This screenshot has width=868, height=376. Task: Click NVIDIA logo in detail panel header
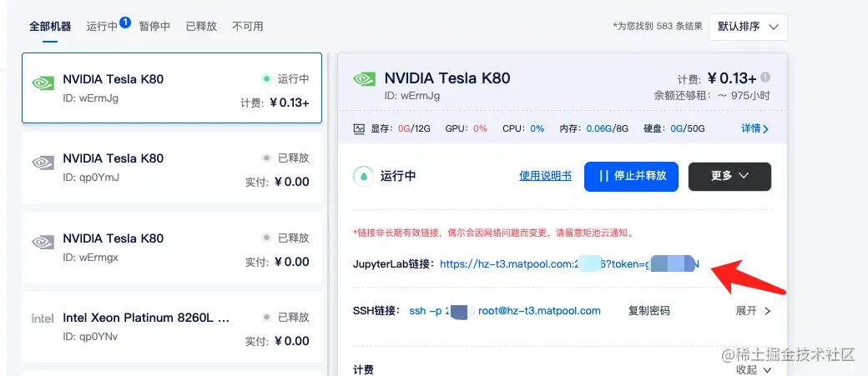click(364, 79)
